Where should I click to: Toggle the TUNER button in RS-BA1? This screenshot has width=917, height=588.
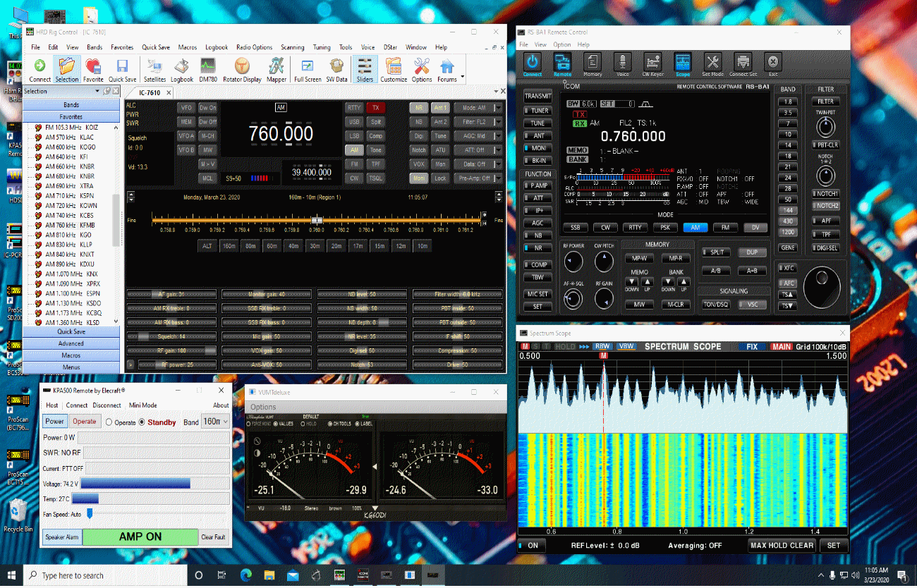pos(538,111)
